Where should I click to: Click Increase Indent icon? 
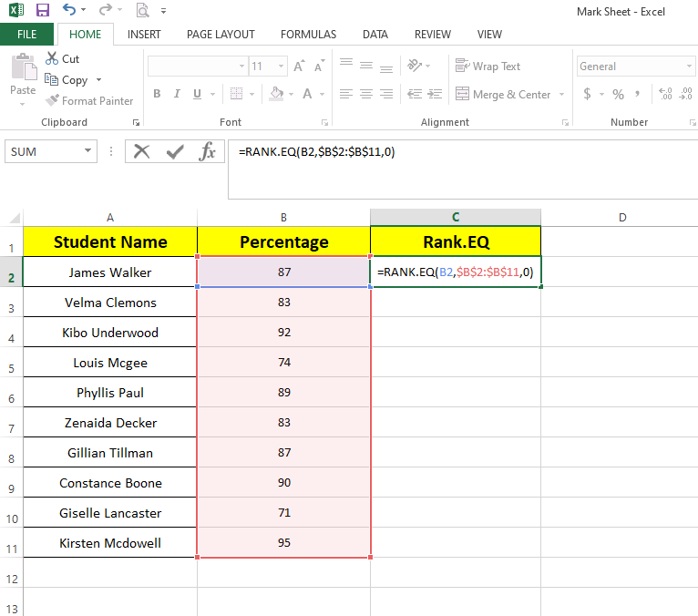pyautogui.click(x=435, y=94)
